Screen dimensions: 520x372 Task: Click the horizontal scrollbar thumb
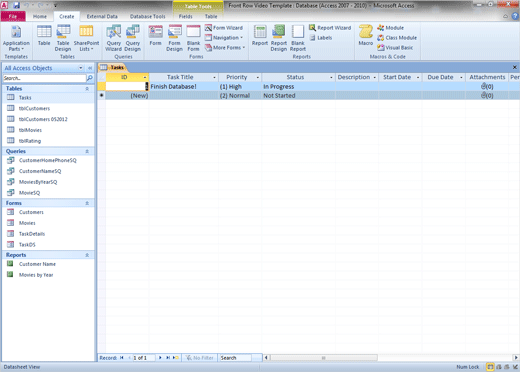coord(324,358)
